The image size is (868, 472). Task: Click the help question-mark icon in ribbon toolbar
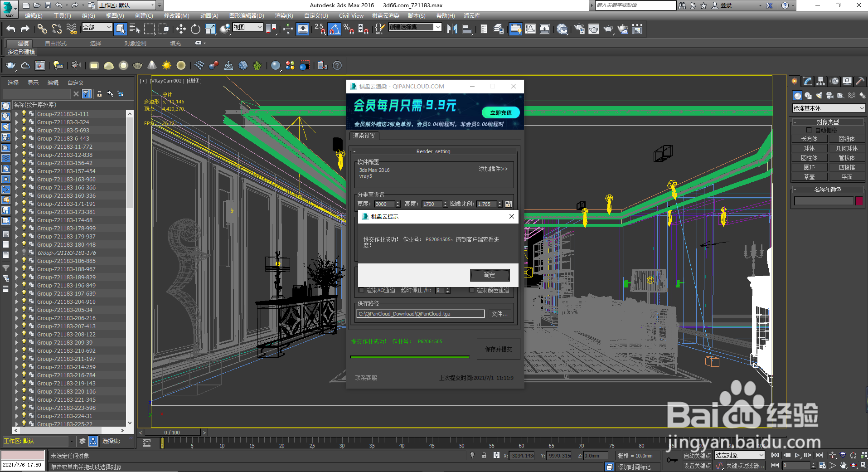(337, 66)
